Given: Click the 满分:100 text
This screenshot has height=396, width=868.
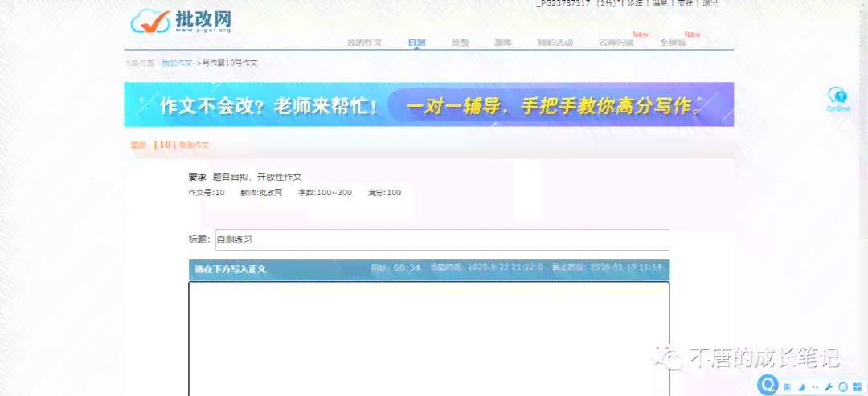Looking at the screenshot, I should tap(384, 193).
